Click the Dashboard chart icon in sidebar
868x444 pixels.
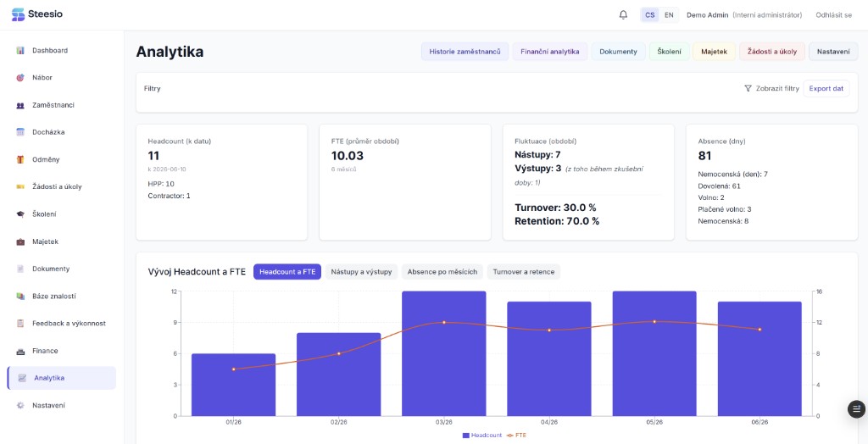pos(20,50)
